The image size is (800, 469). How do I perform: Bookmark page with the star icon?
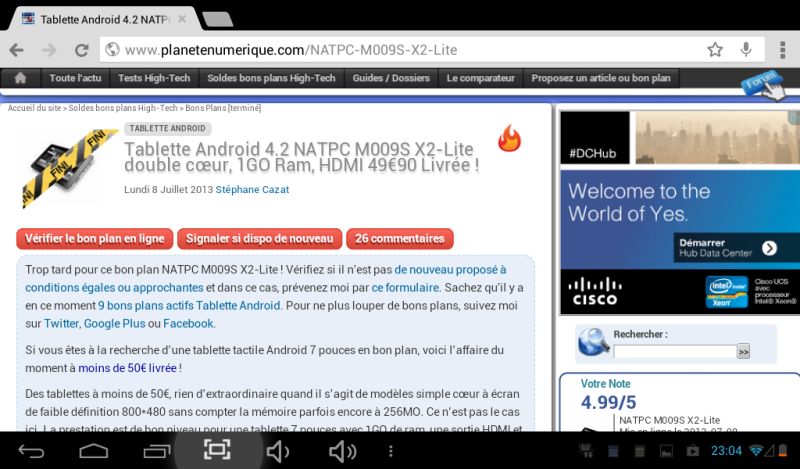[715, 50]
